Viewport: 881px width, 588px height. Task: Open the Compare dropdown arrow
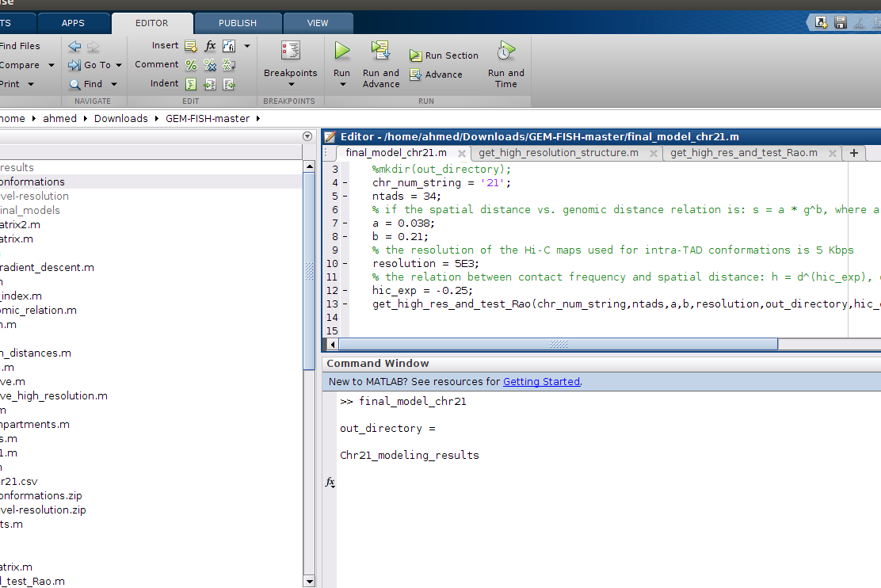click(x=51, y=65)
